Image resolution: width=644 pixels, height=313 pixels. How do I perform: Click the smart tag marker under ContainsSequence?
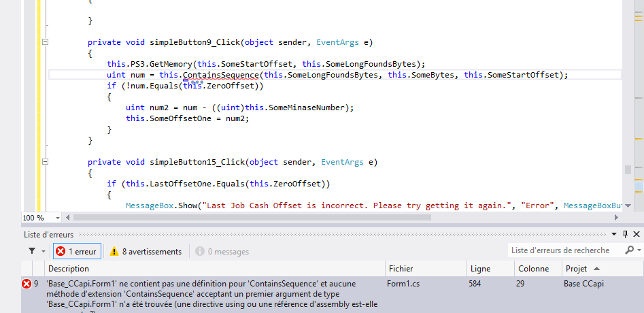[185, 80]
